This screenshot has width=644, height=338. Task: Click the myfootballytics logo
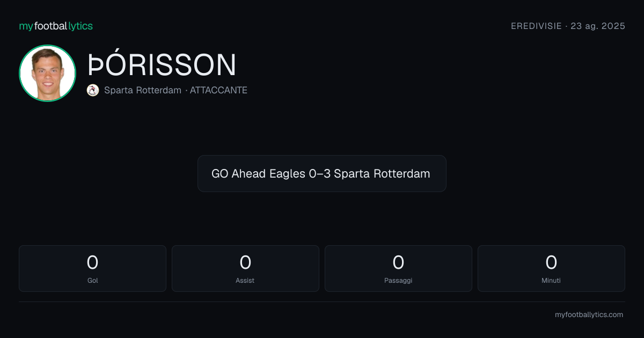[56, 26]
